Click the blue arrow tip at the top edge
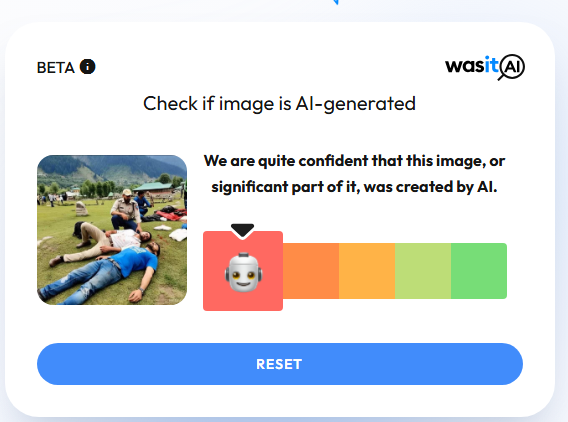568x422 pixels. point(336,2)
